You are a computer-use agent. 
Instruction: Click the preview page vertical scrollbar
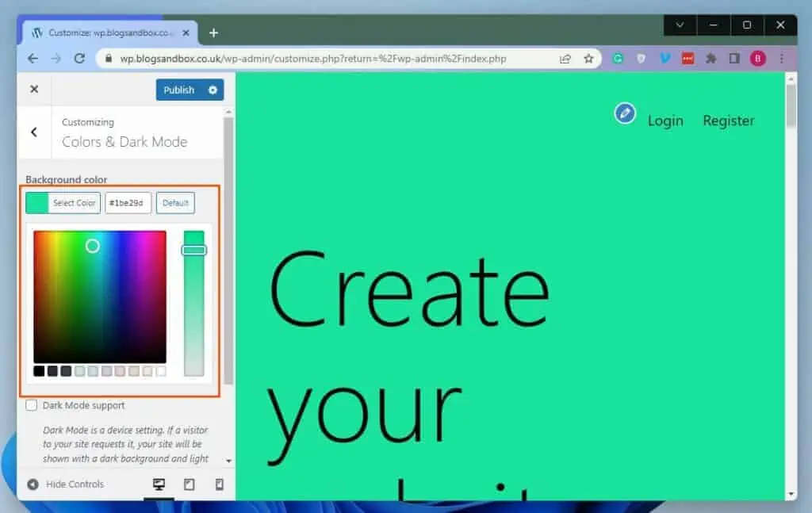point(791,106)
